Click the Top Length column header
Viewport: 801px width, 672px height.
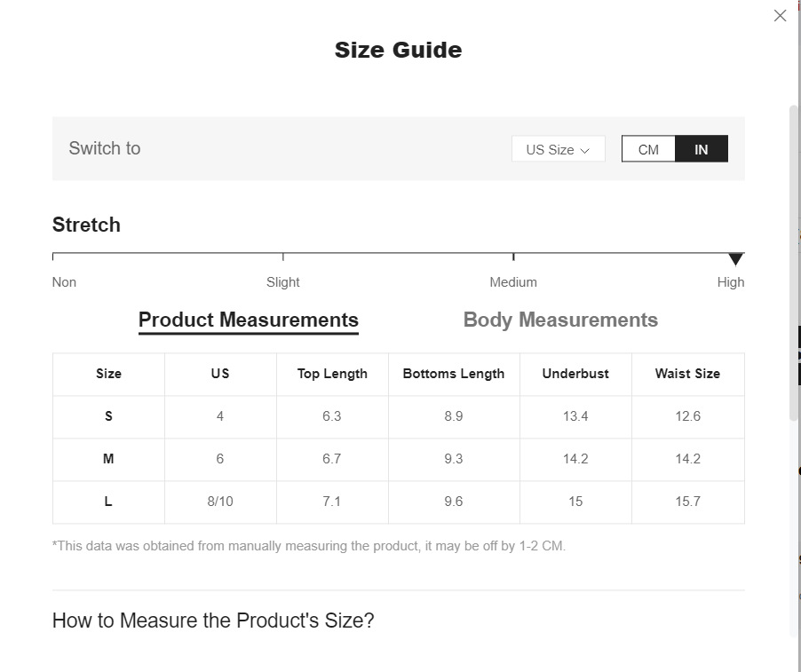click(332, 374)
